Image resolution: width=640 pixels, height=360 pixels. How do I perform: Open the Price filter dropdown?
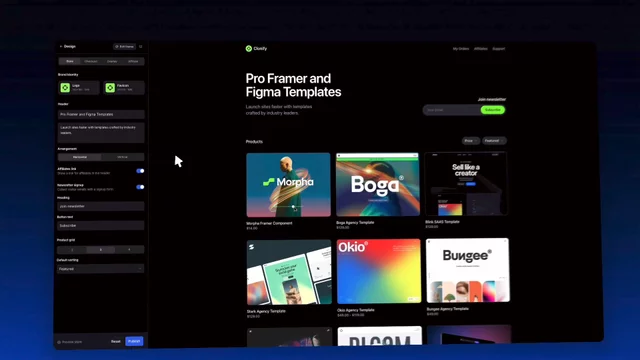(471, 141)
